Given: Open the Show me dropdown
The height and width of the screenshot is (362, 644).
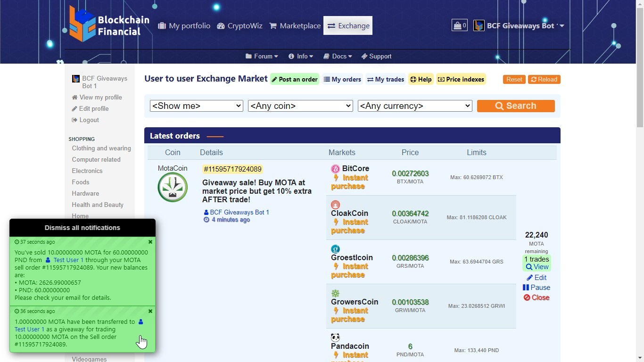Looking at the screenshot, I should (196, 106).
